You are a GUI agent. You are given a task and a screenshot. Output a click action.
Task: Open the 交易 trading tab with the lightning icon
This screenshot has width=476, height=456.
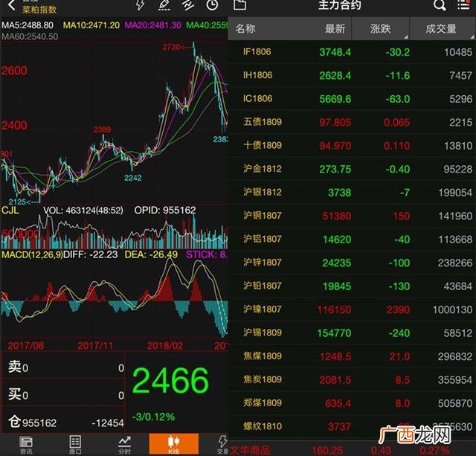pyautogui.click(x=222, y=445)
